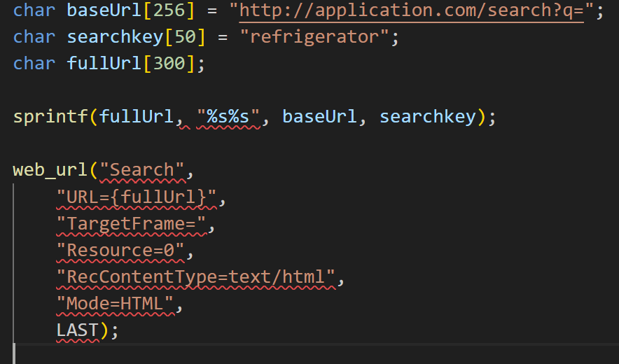619x364 pixels.
Task: Click the "%s%s" format string
Action: point(228,117)
